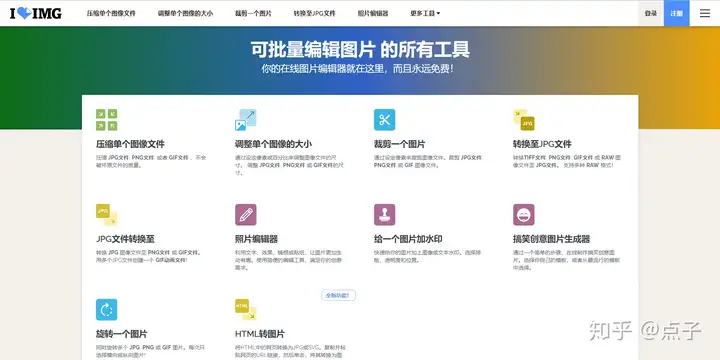
Task: Open 照片编辑器 in top navigation
Action: coord(373,13)
